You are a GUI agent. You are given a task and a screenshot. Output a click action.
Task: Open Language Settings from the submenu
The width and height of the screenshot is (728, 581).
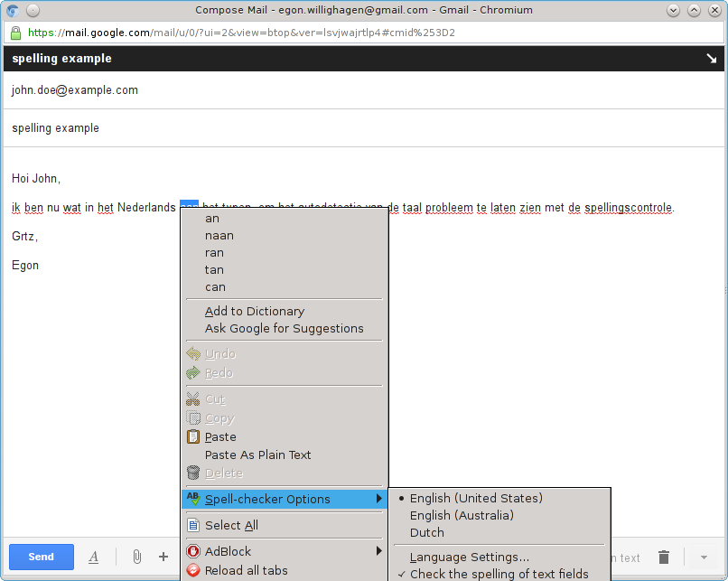click(470, 558)
